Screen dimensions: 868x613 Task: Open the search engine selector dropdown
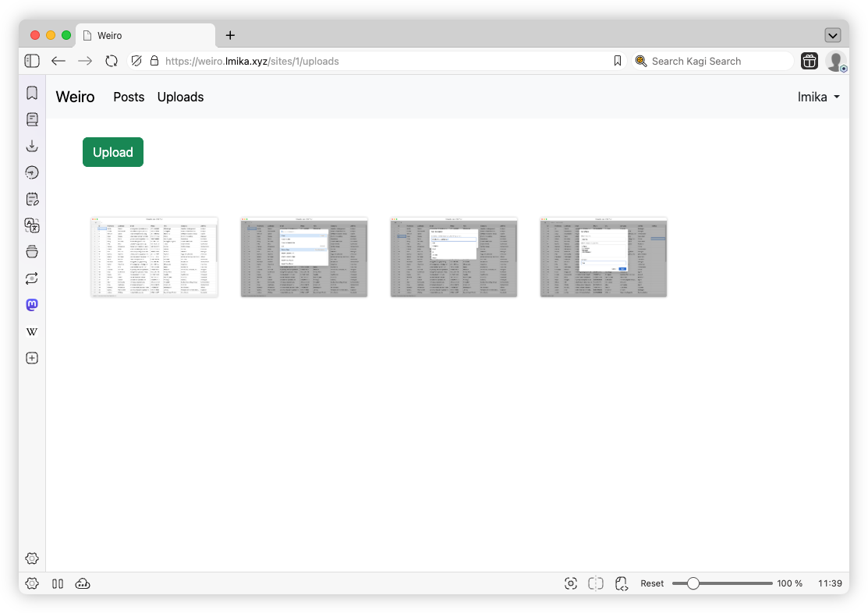coord(641,61)
